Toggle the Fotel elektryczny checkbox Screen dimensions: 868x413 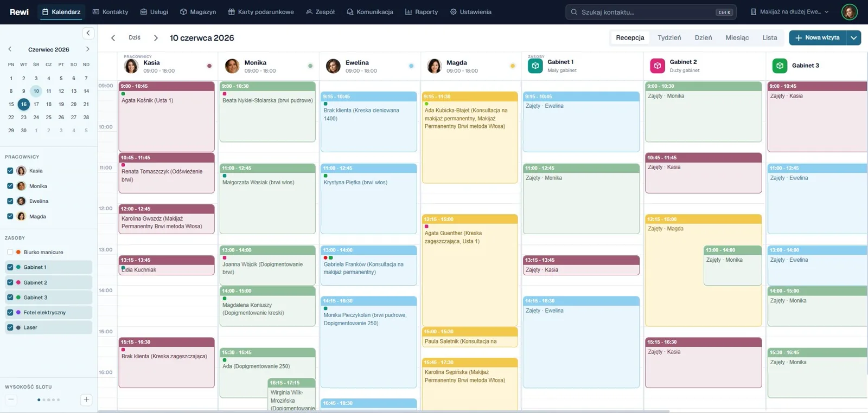[x=10, y=312]
